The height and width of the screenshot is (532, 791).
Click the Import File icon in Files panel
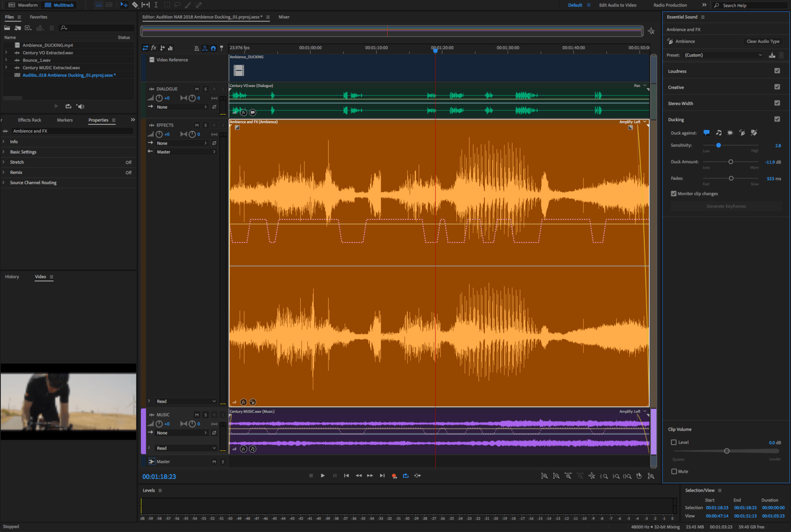(18, 28)
